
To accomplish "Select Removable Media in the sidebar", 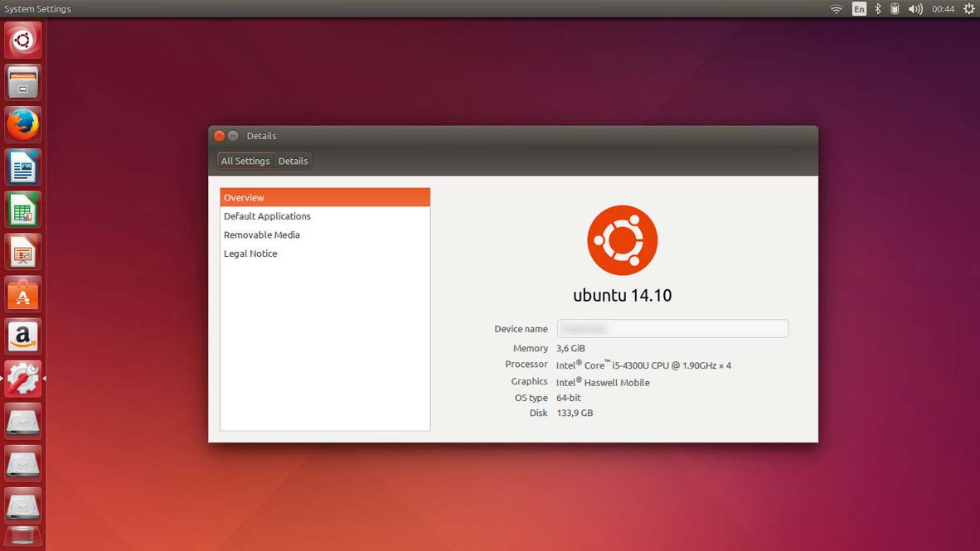I will point(325,234).
